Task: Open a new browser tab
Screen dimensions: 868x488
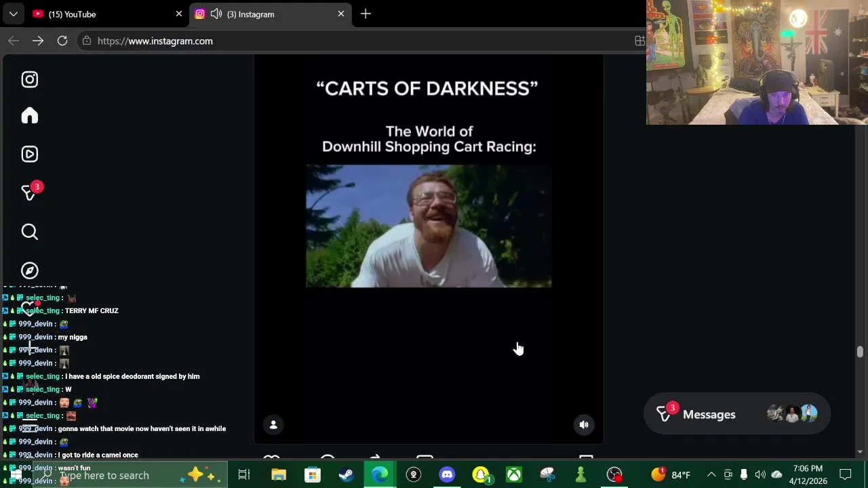Action: [366, 14]
